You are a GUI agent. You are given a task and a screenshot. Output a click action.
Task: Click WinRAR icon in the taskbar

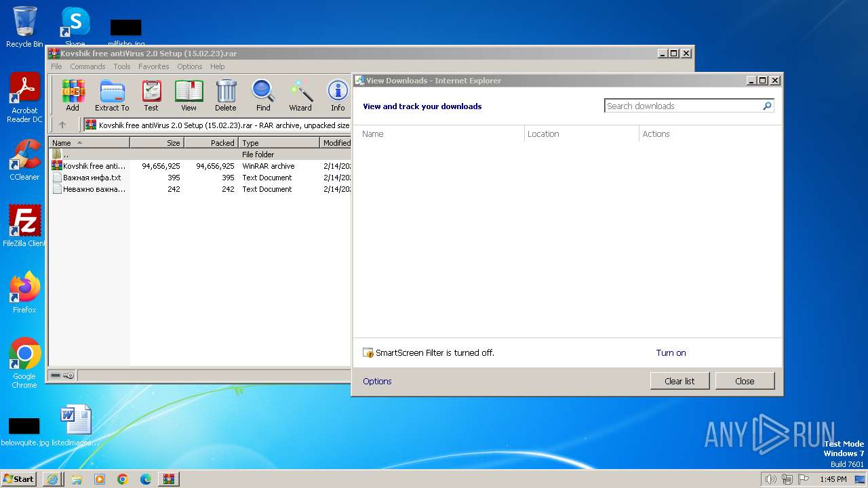(168, 479)
